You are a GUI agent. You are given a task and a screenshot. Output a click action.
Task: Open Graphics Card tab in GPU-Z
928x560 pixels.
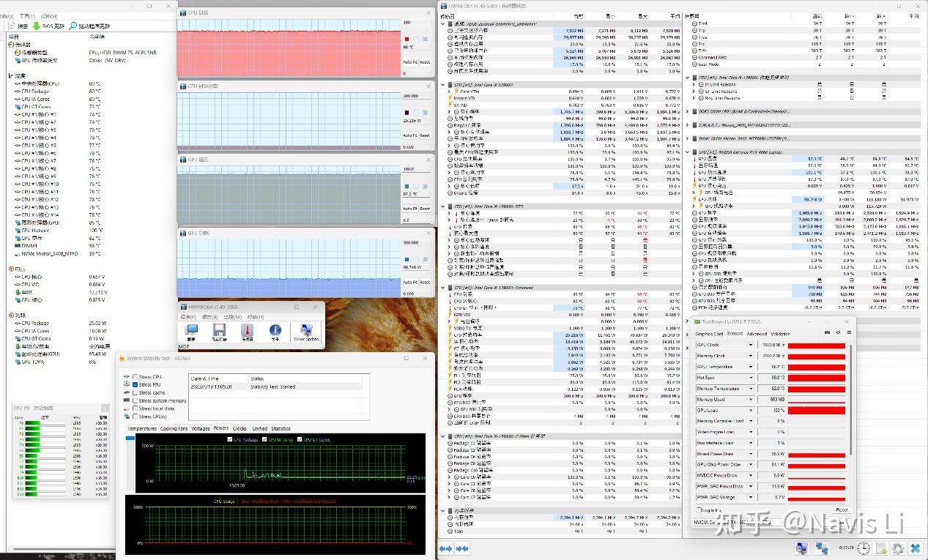(708, 334)
